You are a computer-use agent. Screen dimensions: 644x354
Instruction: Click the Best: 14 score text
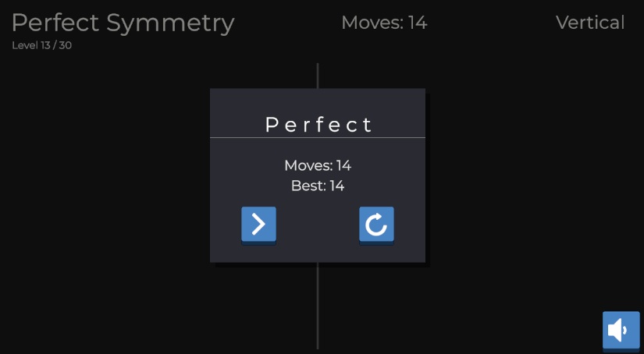pos(318,186)
